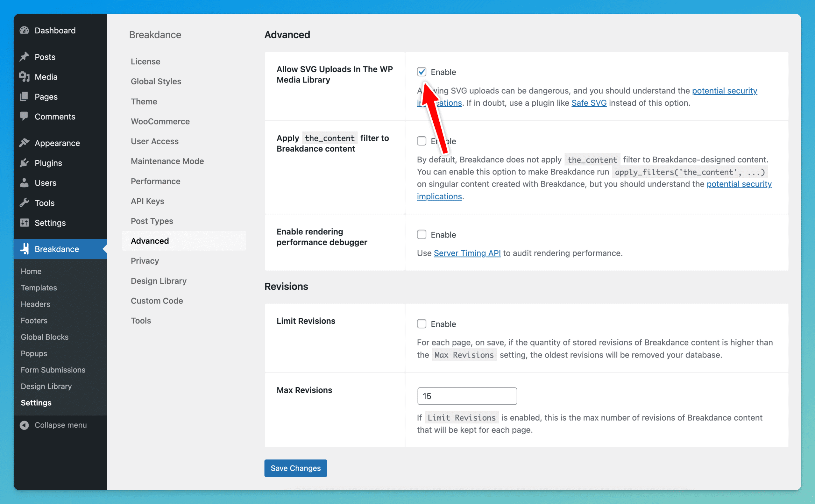Click the Dashboard gauge icon
Viewport: 815px width, 504px height.
click(x=24, y=30)
